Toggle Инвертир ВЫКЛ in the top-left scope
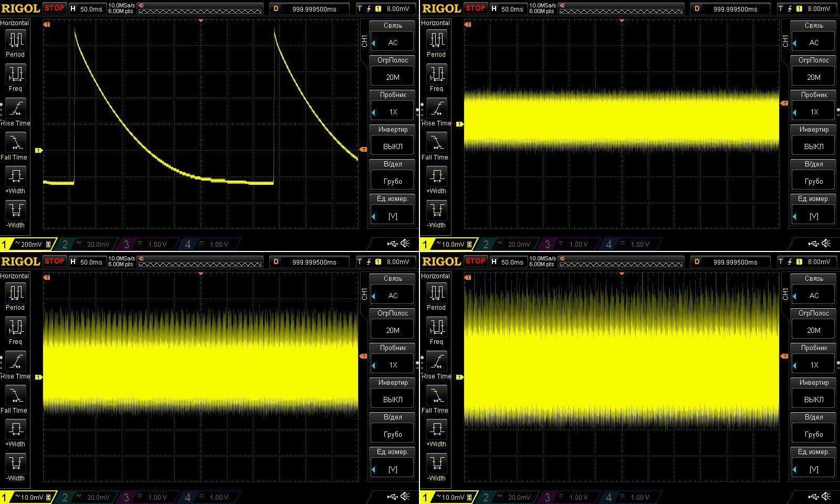The image size is (840, 504). tap(392, 146)
